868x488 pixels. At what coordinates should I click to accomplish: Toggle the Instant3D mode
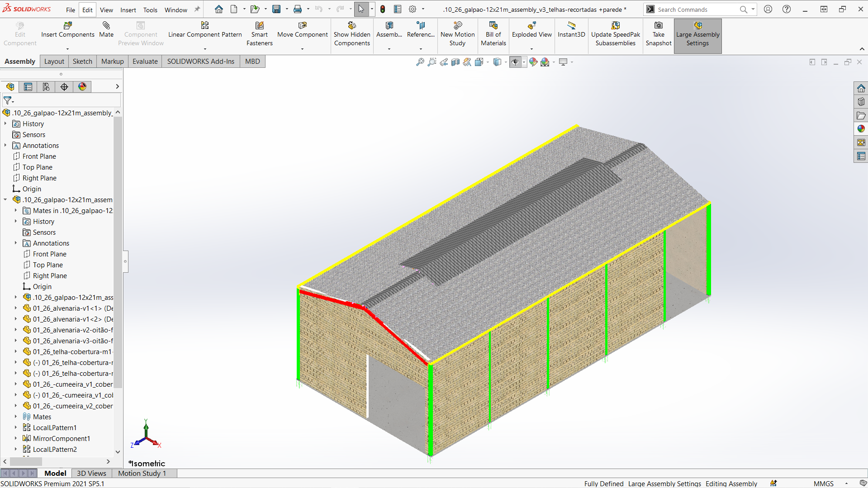coord(571,30)
